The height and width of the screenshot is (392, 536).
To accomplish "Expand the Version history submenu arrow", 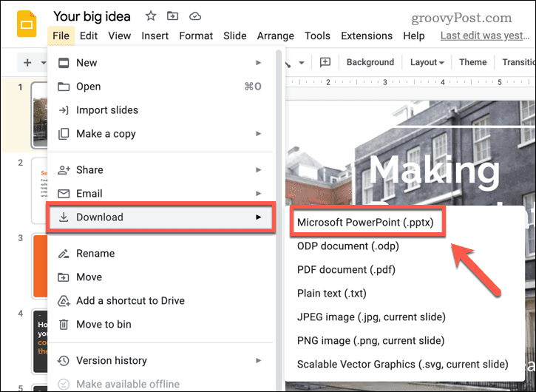I will click(x=259, y=360).
